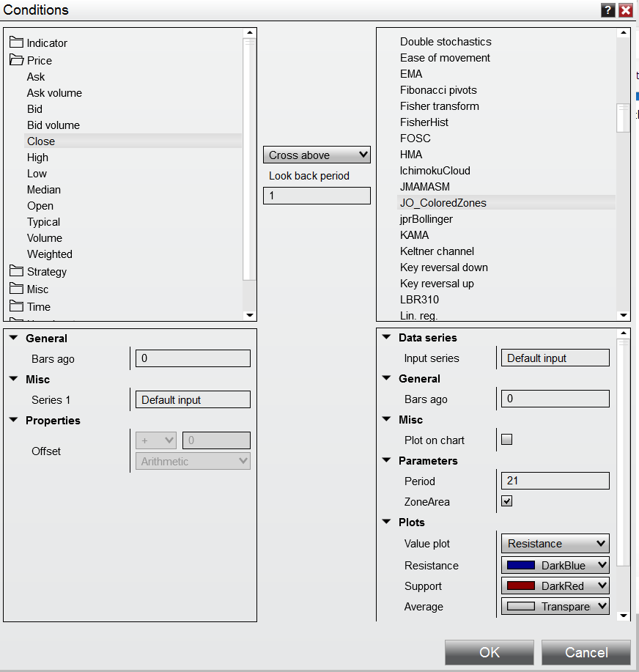Select Keltner channel indicator
This screenshot has width=639, height=672.
pos(437,251)
